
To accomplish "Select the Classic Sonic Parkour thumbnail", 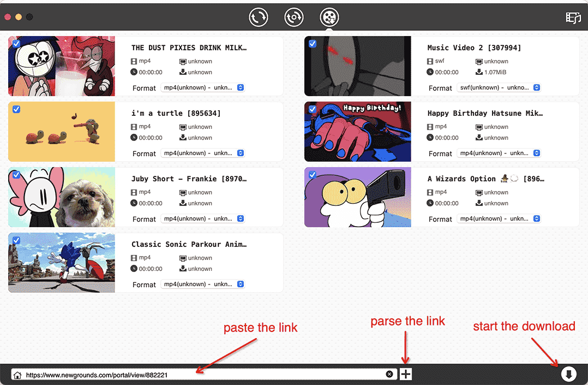I will pyautogui.click(x=62, y=263).
